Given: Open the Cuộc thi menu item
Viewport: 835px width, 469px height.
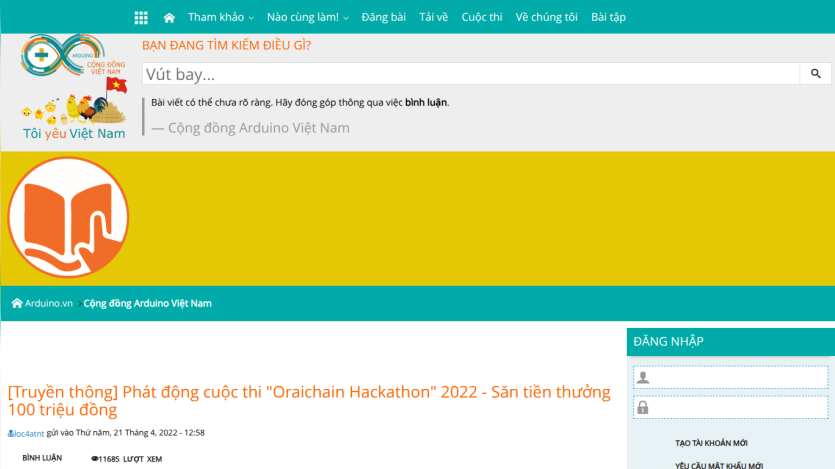Looking at the screenshot, I should pos(481,17).
